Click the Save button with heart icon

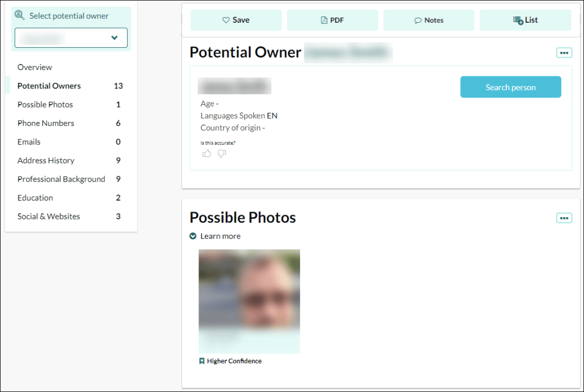236,20
